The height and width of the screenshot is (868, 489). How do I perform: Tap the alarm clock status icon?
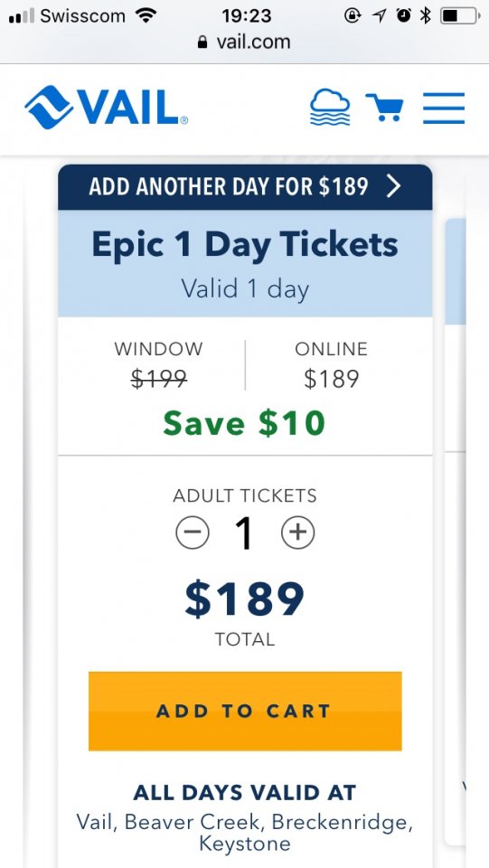(x=404, y=15)
